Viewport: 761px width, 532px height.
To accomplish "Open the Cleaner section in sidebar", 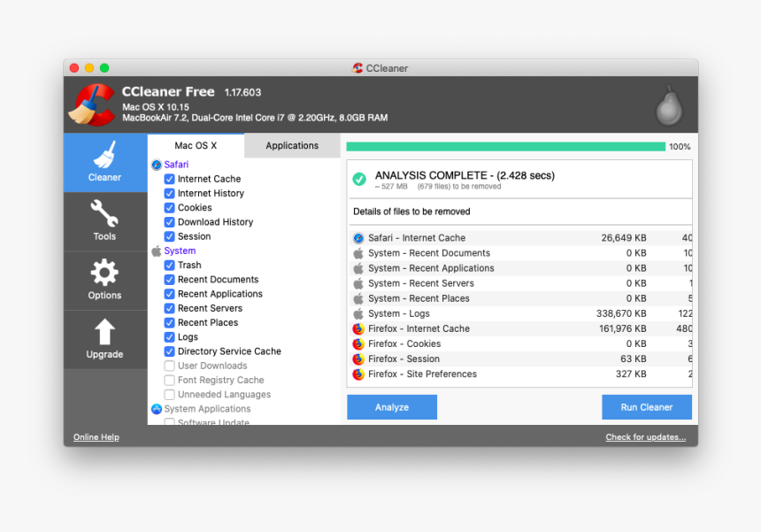I will [x=104, y=163].
